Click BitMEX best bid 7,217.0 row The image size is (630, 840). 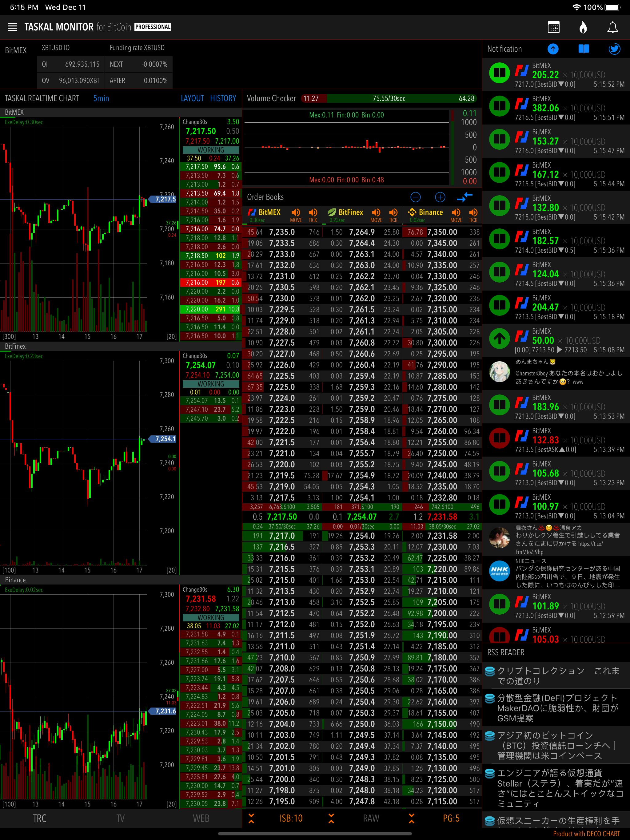283,536
